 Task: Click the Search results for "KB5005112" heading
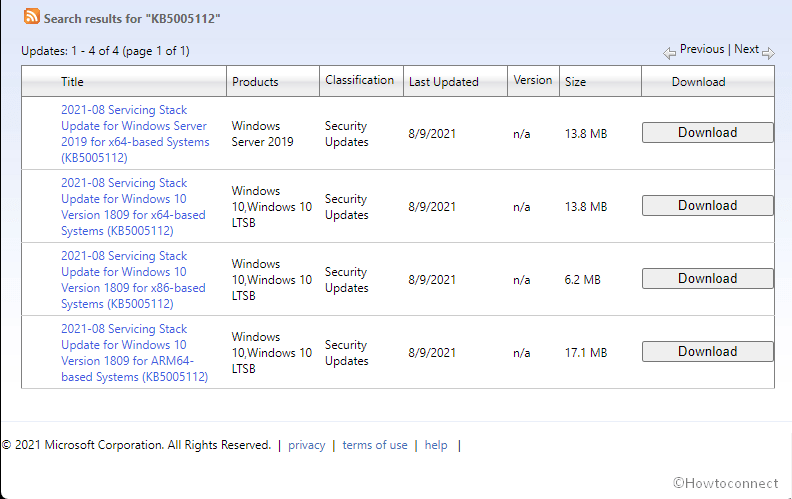132,19
